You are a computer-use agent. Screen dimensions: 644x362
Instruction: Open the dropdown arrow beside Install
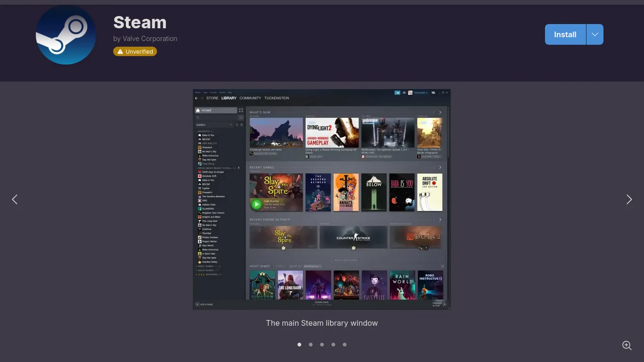click(595, 34)
